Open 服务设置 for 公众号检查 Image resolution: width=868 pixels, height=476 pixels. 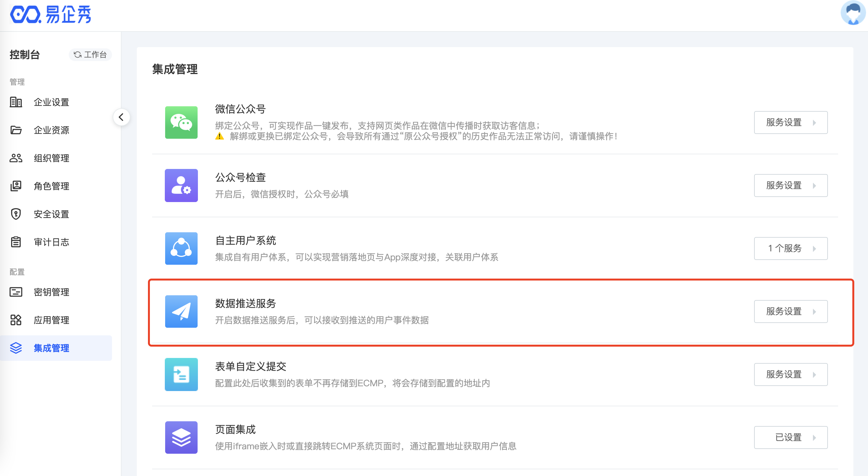pyautogui.click(x=790, y=185)
